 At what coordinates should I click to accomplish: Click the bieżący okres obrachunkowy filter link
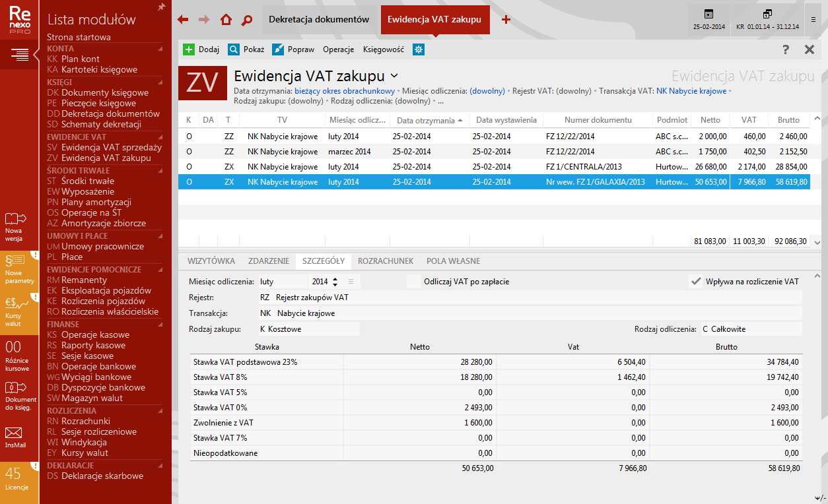click(345, 91)
